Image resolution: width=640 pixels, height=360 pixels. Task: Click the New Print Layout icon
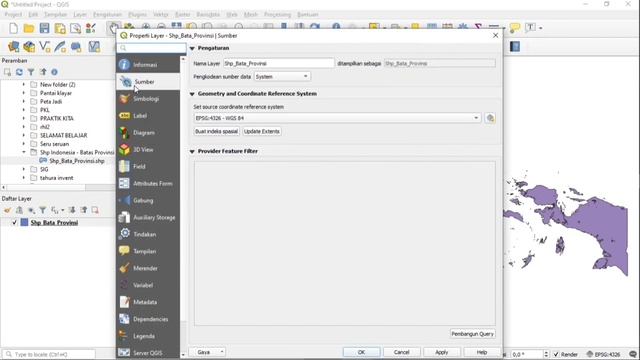coord(60,28)
